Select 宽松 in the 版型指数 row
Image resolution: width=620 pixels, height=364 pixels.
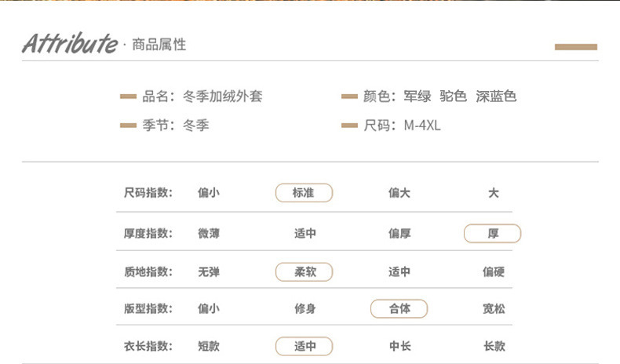(x=493, y=309)
